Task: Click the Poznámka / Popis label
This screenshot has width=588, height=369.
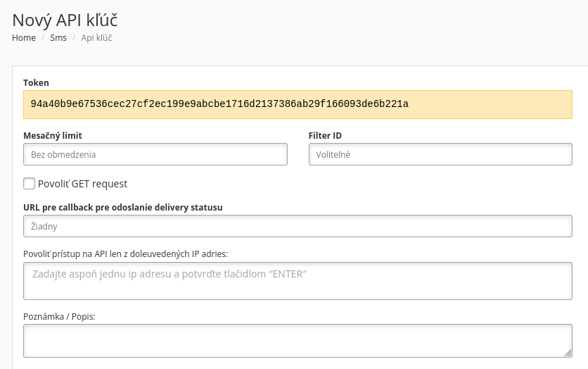Action: coord(59,317)
